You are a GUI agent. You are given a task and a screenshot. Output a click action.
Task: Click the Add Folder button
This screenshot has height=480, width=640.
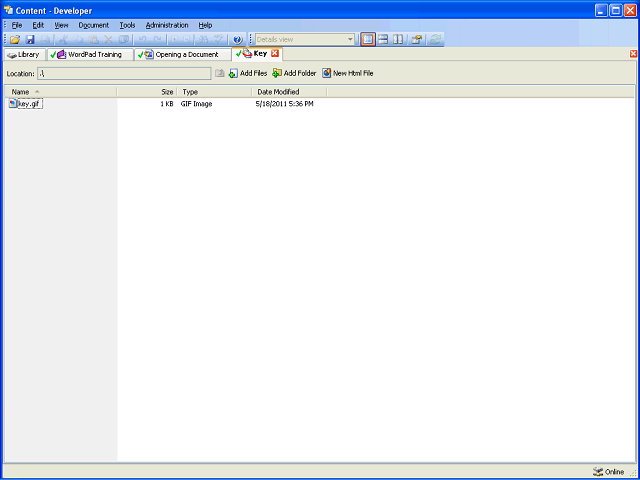point(294,73)
